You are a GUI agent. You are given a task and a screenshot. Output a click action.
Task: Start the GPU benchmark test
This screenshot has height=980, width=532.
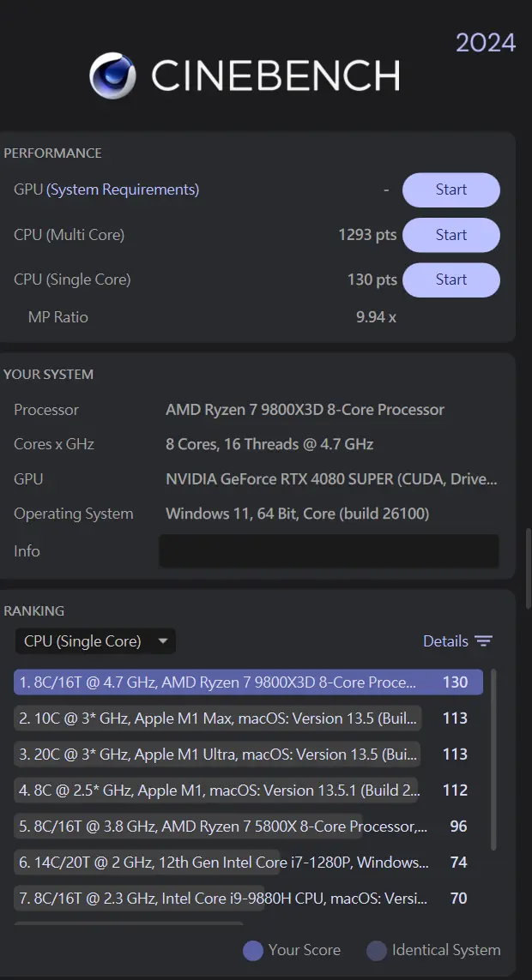451,189
